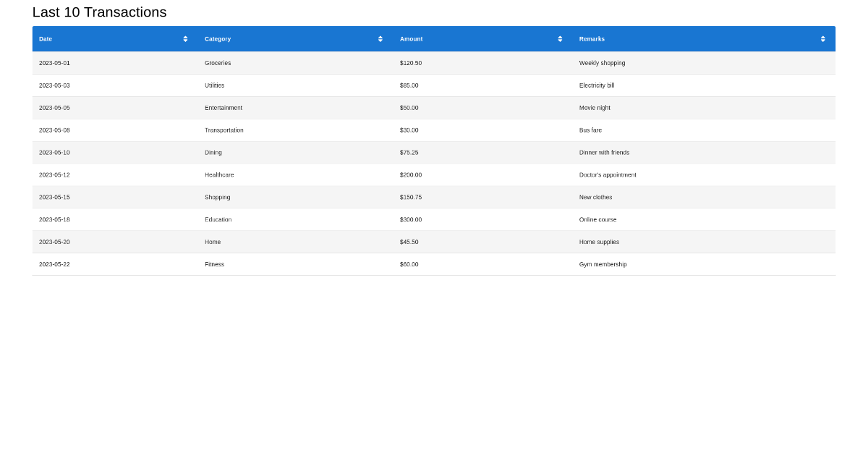Click the Last 10 Transactions heading

pyautogui.click(x=98, y=12)
